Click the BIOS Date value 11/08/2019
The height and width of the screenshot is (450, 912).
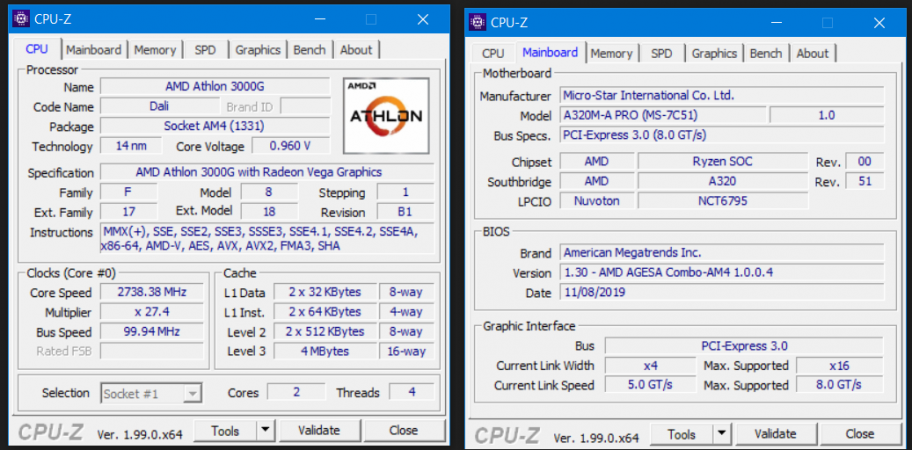722,292
